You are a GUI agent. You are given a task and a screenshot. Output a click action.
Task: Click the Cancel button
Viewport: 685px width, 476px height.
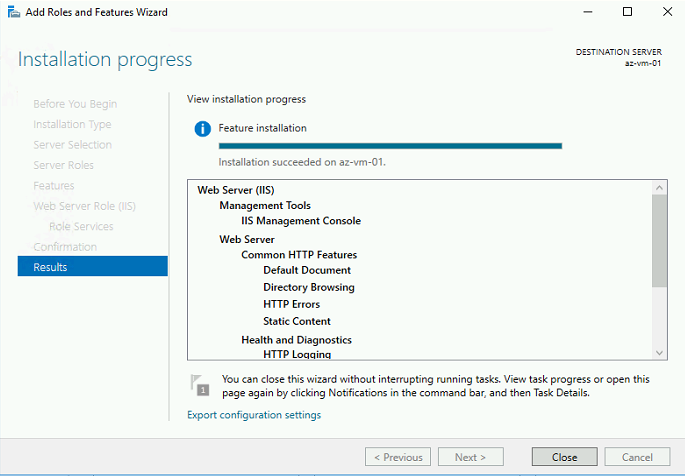(637, 457)
